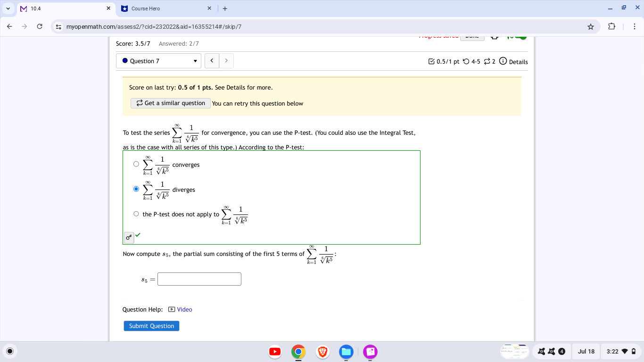The width and height of the screenshot is (644, 362).
Task: Open the tab search dropdown
Action: click(x=8, y=8)
